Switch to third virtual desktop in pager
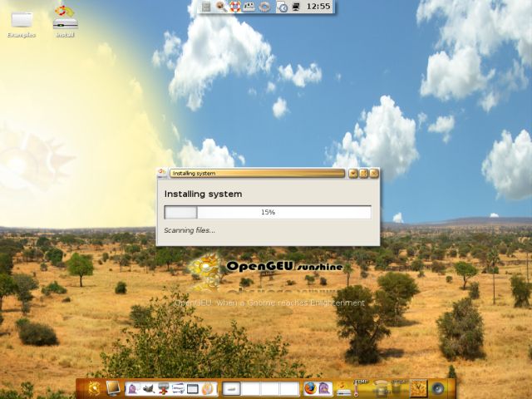The height and width of the screenshot is (399, 532). [x=269, y=388]
